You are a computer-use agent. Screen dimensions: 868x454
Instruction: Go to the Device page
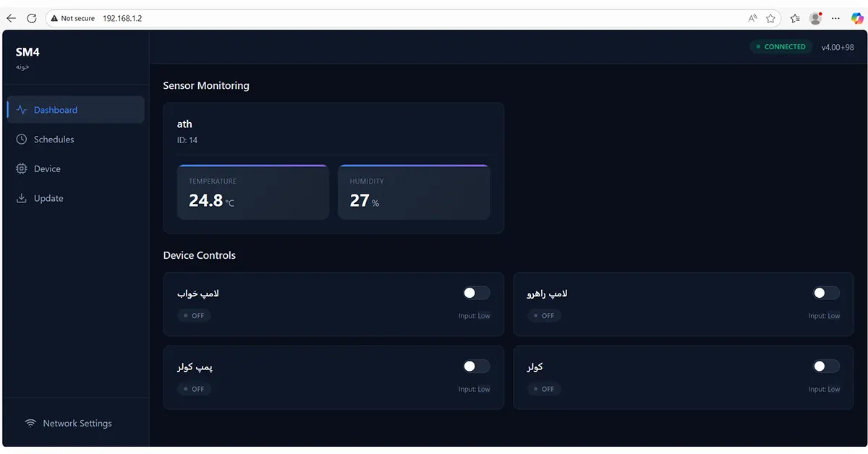click(x=47, y=168)
